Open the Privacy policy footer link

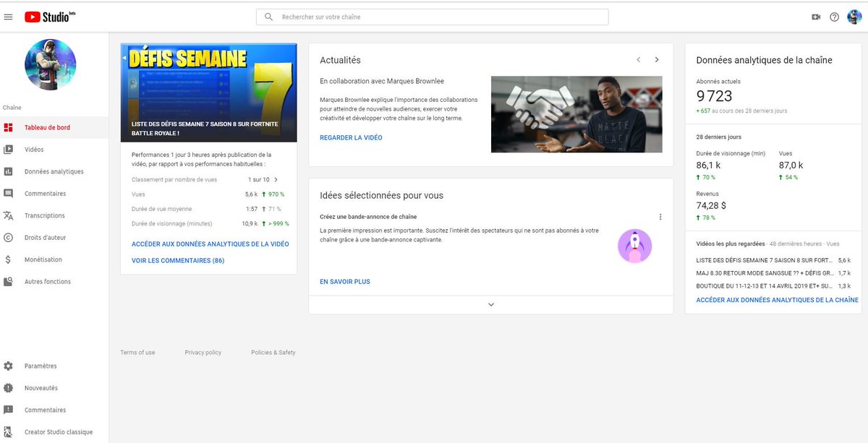[203, 353]
